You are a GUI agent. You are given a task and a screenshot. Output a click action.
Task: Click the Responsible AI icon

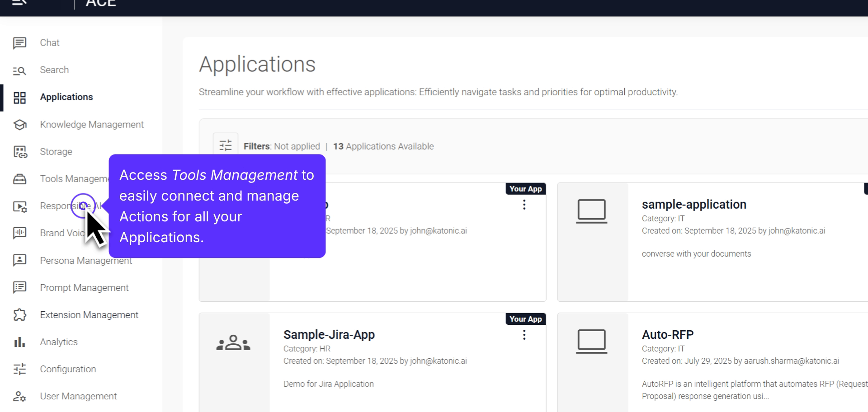(20, 206)
